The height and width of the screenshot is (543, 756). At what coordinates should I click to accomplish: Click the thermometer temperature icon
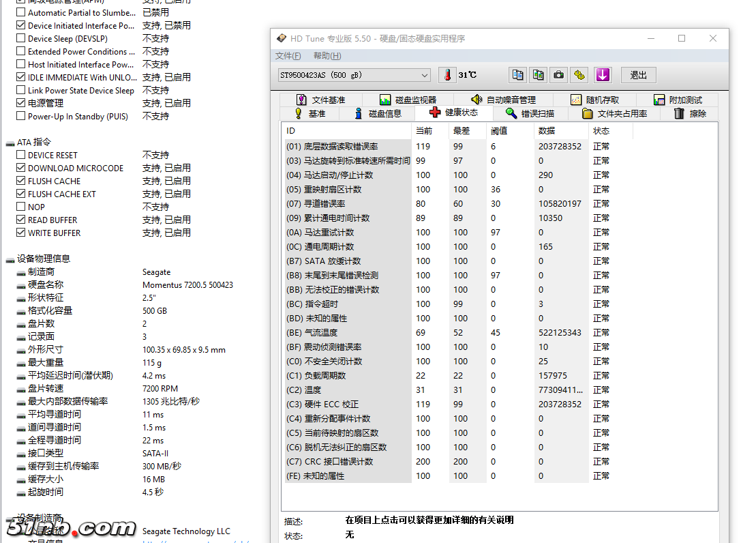[x=447, y=75]
